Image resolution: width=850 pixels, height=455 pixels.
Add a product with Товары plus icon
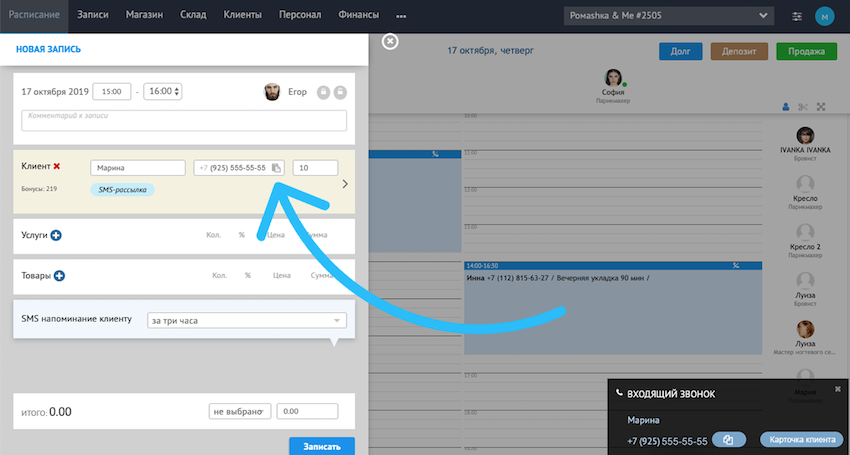pos(59,275)
